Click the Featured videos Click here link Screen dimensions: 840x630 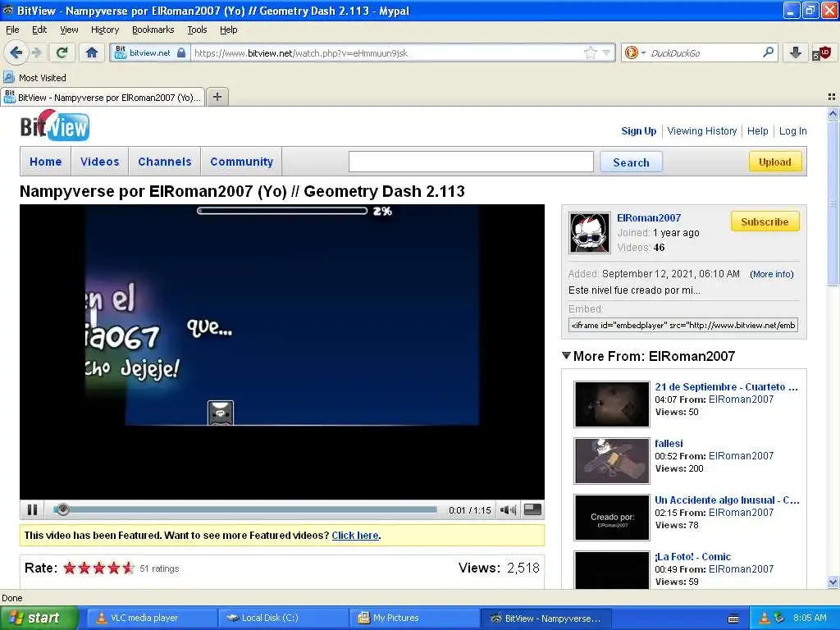click(355, 535)
